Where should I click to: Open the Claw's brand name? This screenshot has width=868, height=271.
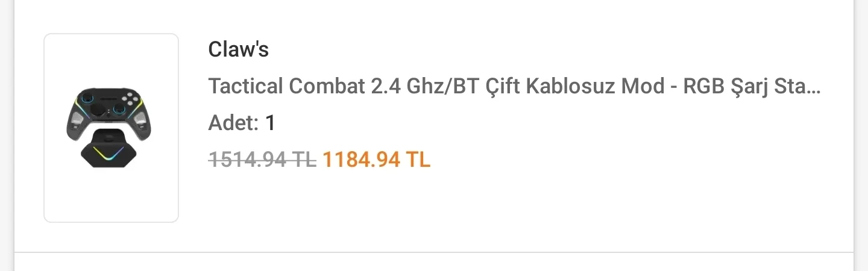pyautogui.click(x=238, y=49)
